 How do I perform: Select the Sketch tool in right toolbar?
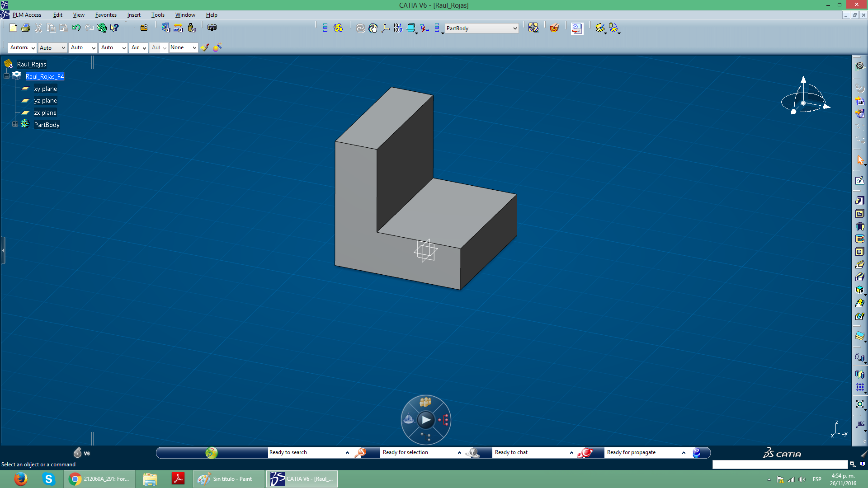(x=859, y=181)
